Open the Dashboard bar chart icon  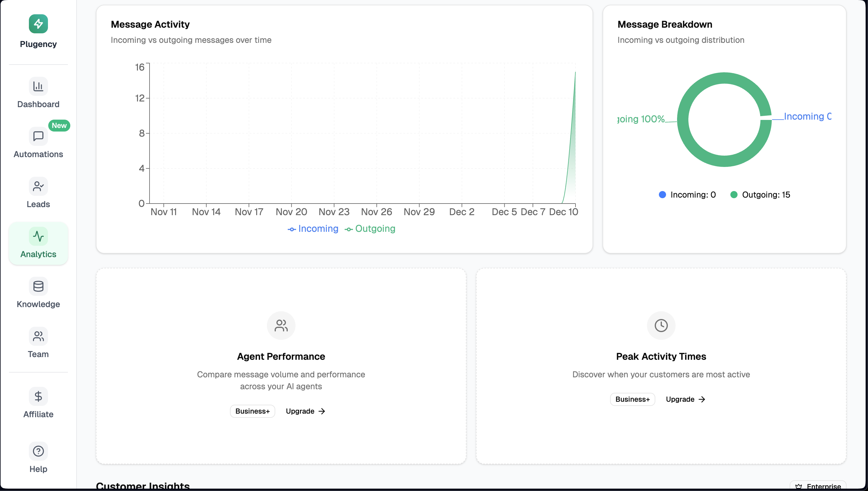(x=38, y=86)
